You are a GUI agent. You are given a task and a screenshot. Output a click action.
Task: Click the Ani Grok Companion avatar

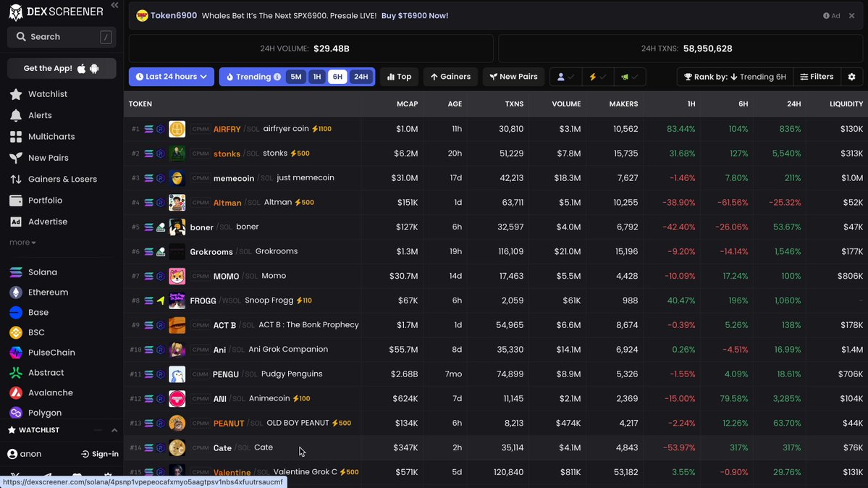point(177,350)
